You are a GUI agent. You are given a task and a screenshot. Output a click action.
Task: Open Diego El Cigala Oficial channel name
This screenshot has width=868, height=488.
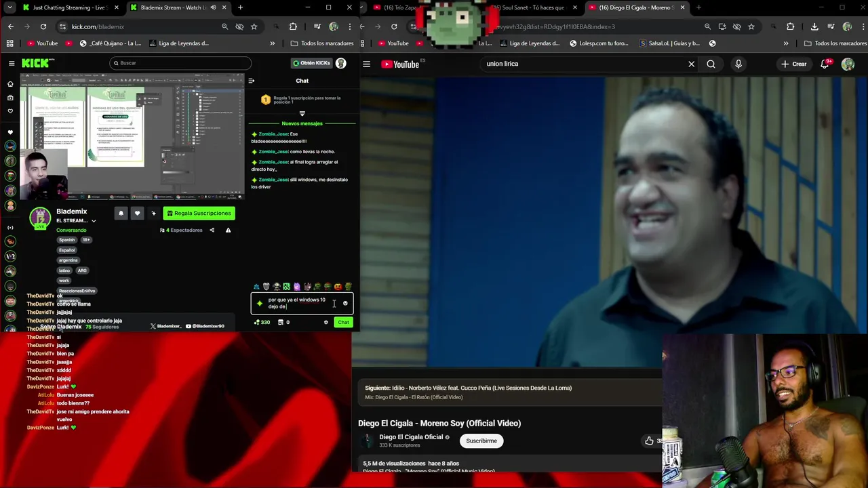[411, 437]
